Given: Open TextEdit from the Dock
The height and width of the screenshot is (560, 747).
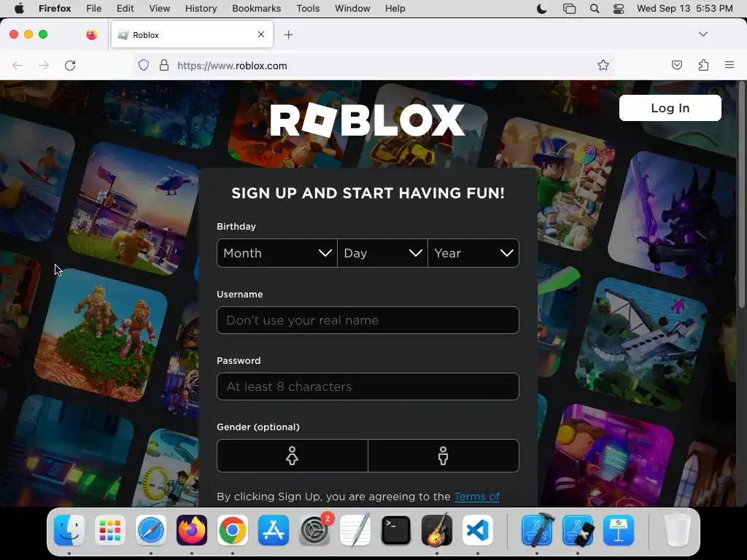Looking at the screenshot, I should [355, 530].
